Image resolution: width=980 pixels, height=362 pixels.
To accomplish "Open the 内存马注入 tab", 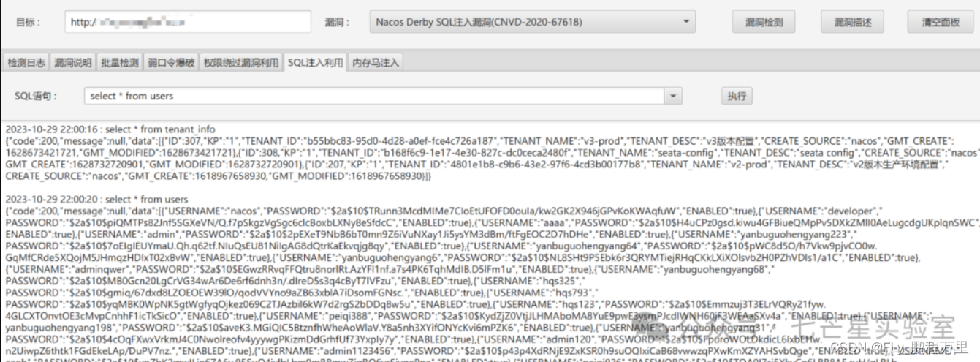I will tap(376, 63).
